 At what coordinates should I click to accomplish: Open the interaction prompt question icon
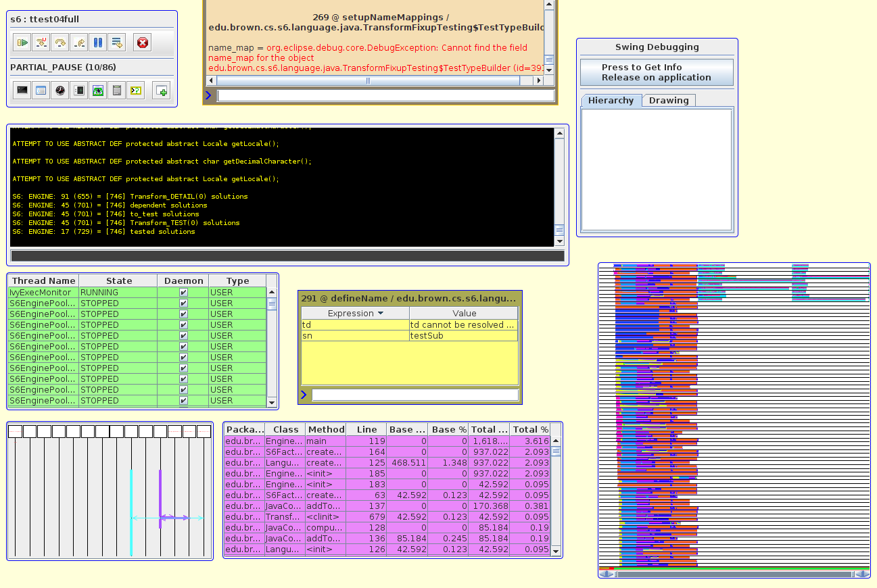136,90
